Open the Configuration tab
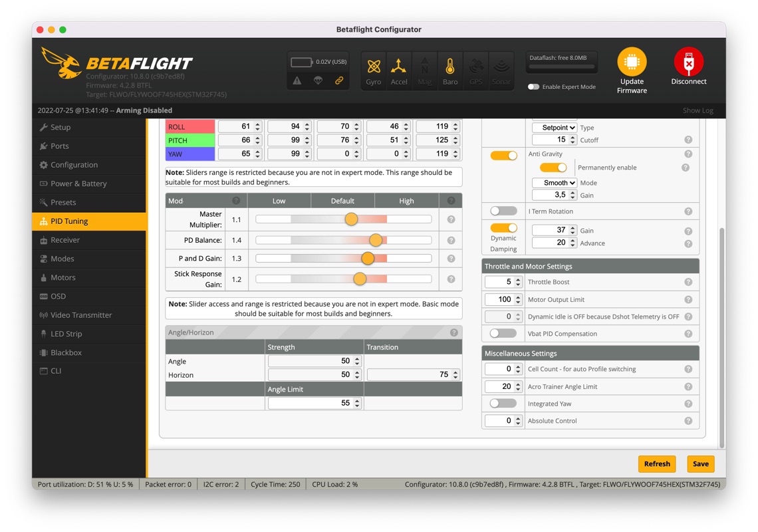Viewport: 758px width, 532px height. tap(89, 165)
